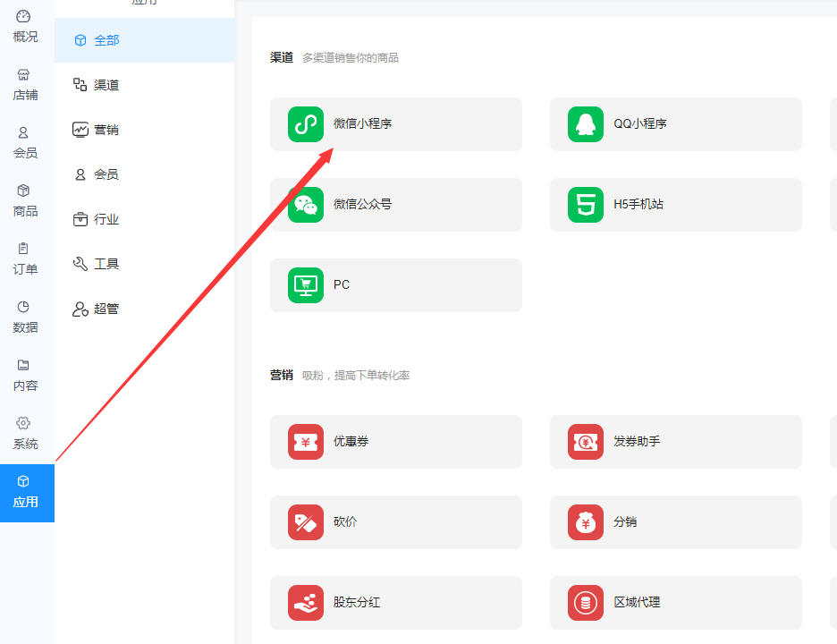
Task: Click the 店铺 shop icon in sidebar
Action: (23, 75)
